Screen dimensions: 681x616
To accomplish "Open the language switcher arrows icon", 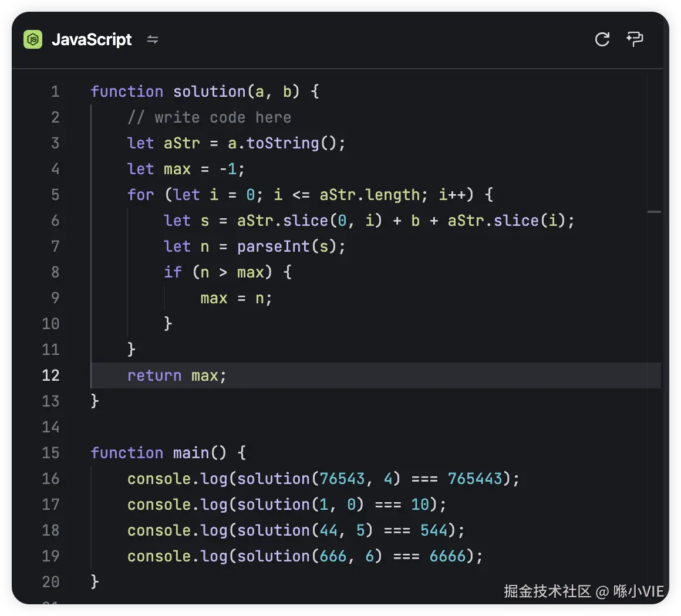I will coord(153,39).
